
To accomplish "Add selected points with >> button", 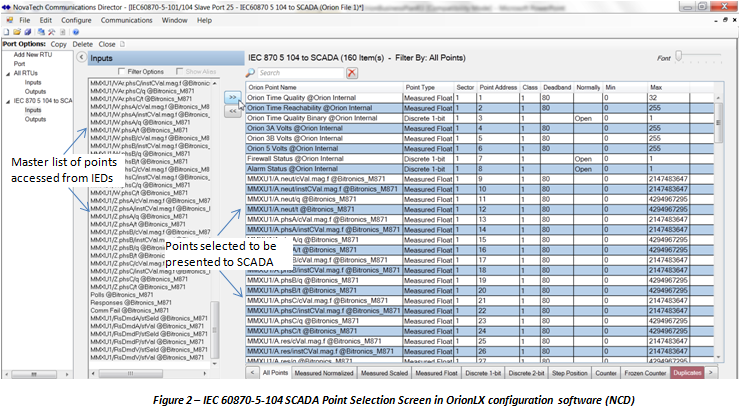I will pyautogui.click(x=233, y=97).
